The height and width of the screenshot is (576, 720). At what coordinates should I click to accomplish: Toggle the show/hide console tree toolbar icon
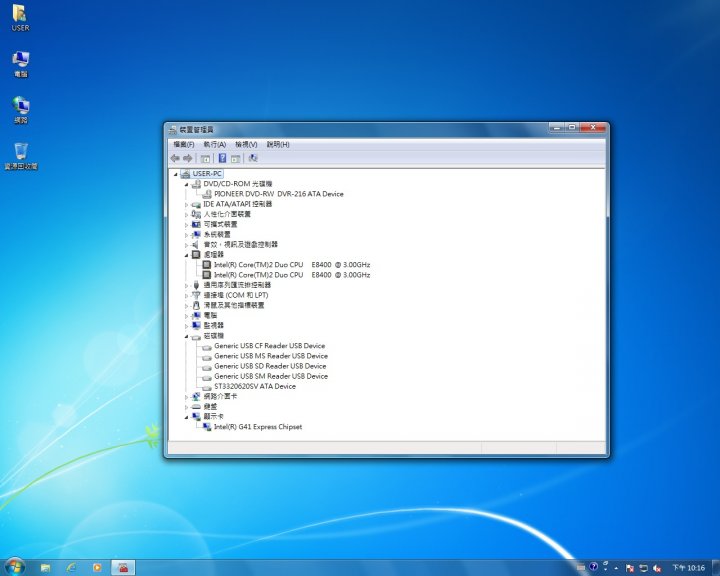tap(205, 158)
